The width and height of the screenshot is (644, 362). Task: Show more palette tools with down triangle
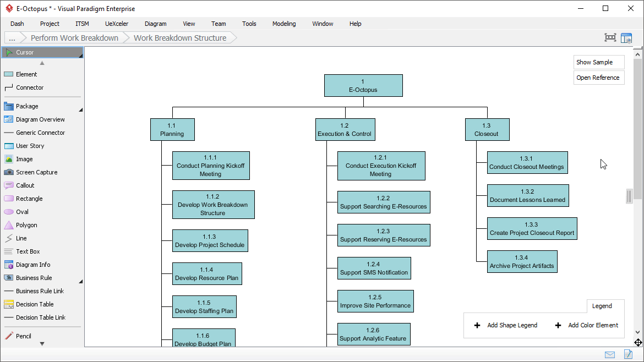click(42, 344)
